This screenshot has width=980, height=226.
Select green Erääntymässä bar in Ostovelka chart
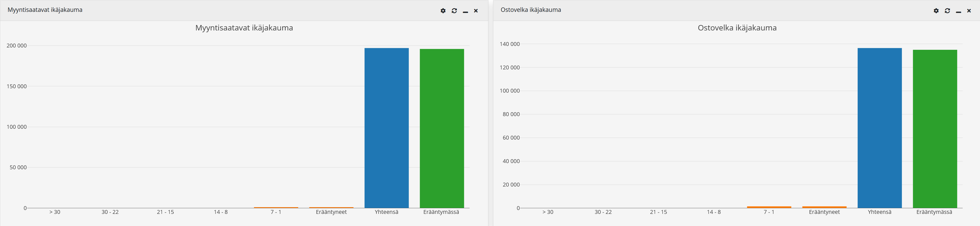pyautogui.click(x=935, y=128)
